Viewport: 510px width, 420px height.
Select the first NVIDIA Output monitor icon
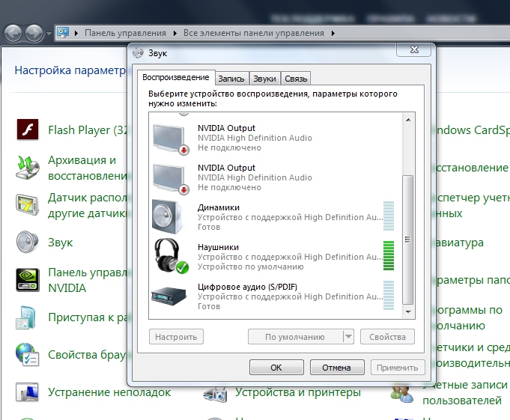tap(171, 139)
